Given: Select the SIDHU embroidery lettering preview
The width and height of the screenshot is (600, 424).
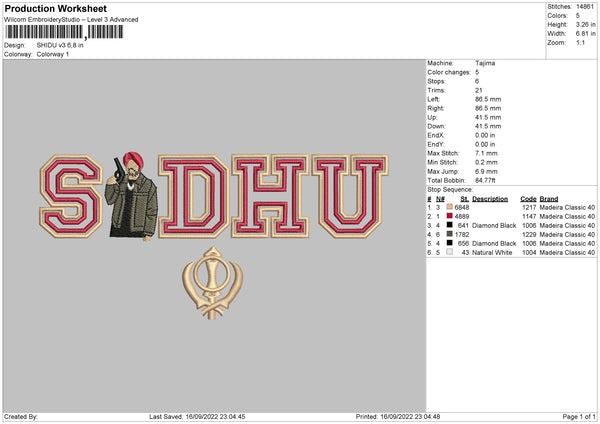Looking at the screenshot, I should coord(214,196).
